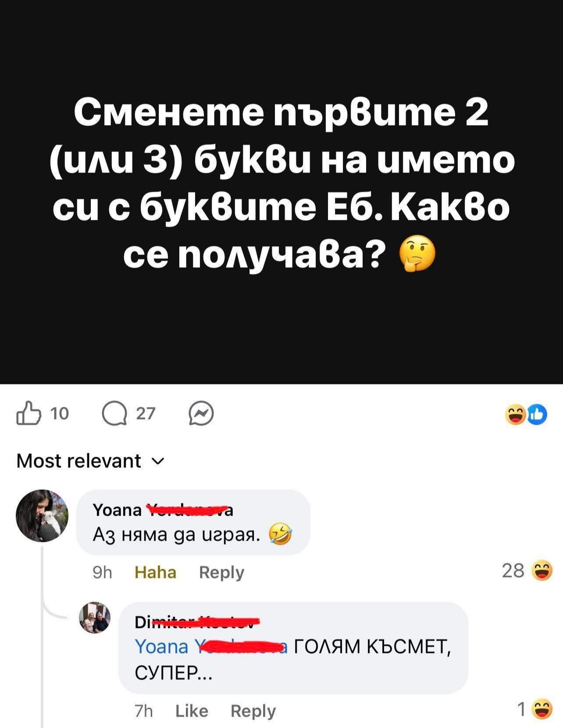Reply to Yoana's comment

(x=221, y=572)
